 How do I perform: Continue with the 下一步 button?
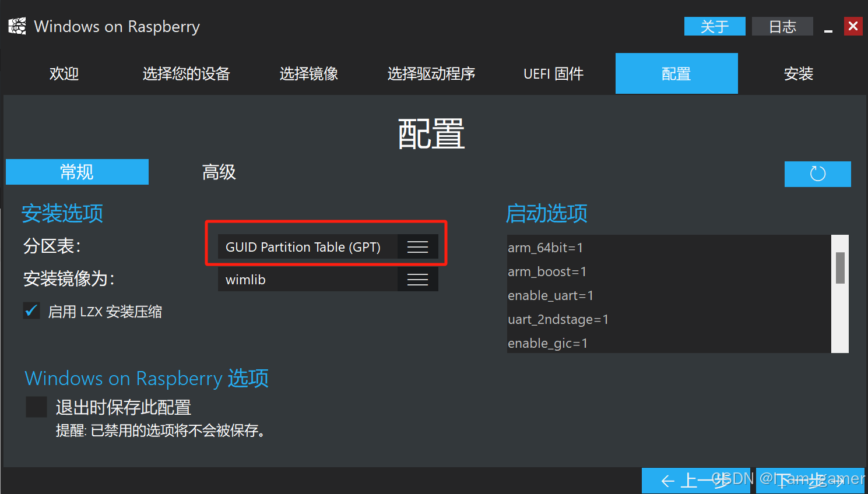coord(810,481)
